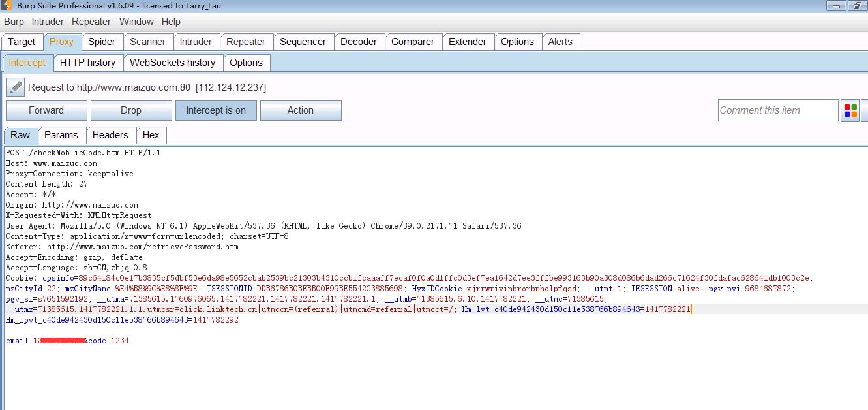The image size is (868, 410).
Task: Click the code=1234 body parameter
Action: tap(108, 341)
